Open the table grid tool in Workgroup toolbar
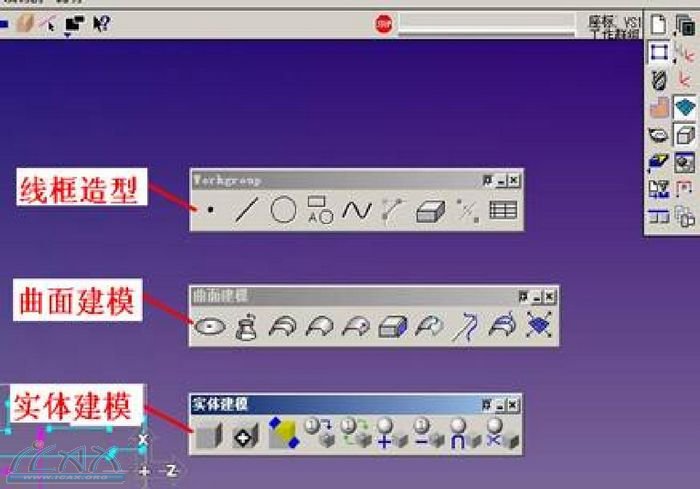The height and width of the screenshot is (489, 700). click(x=503, y=210)
